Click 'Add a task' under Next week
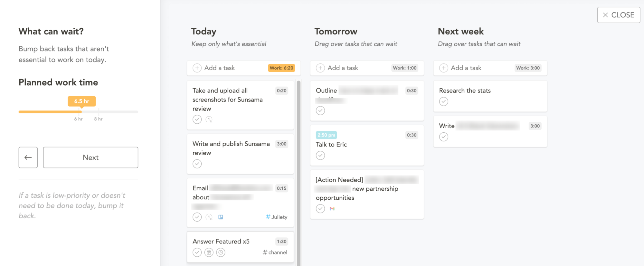This screenshot has height=266, width=644. pyautogui.click(x=466, y=68)
